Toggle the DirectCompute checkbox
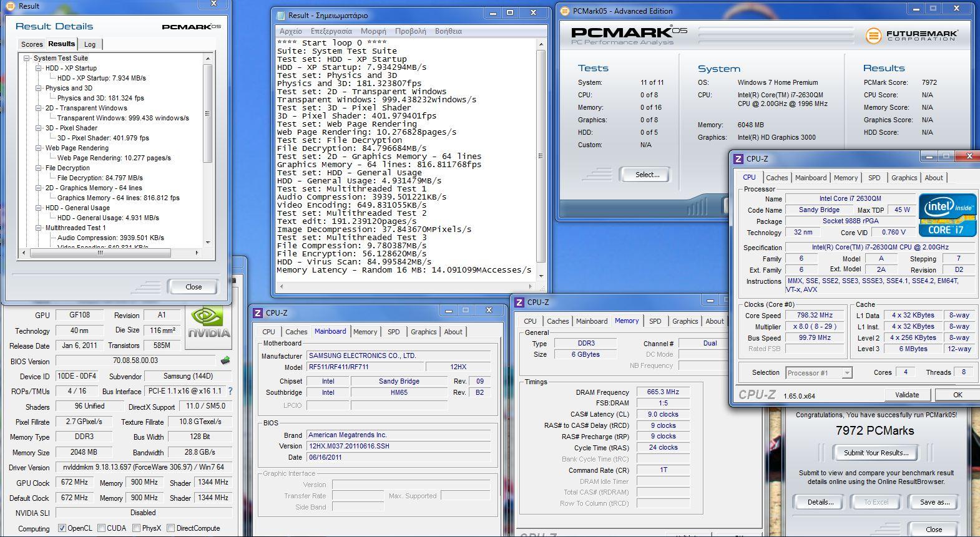 pyautogui.click(x=170, y=528)
